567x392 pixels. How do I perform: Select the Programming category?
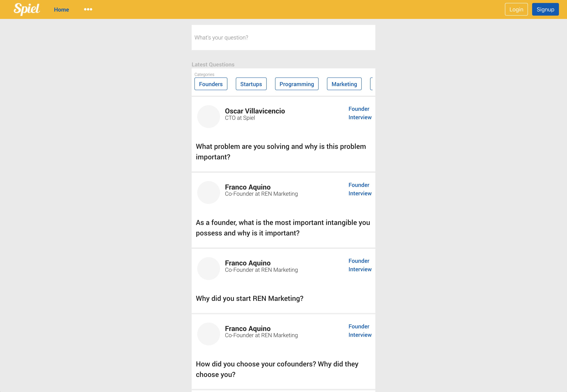(297, 84)
